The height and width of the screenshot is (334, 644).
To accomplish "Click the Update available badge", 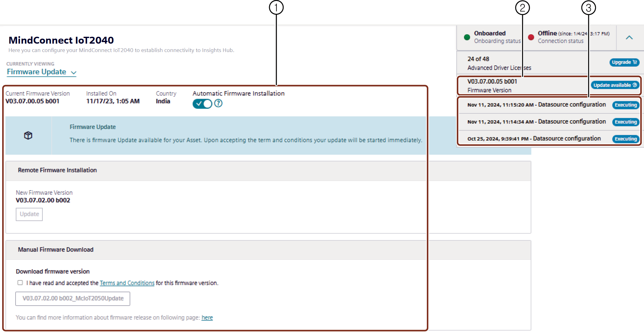I will point(615,85).
